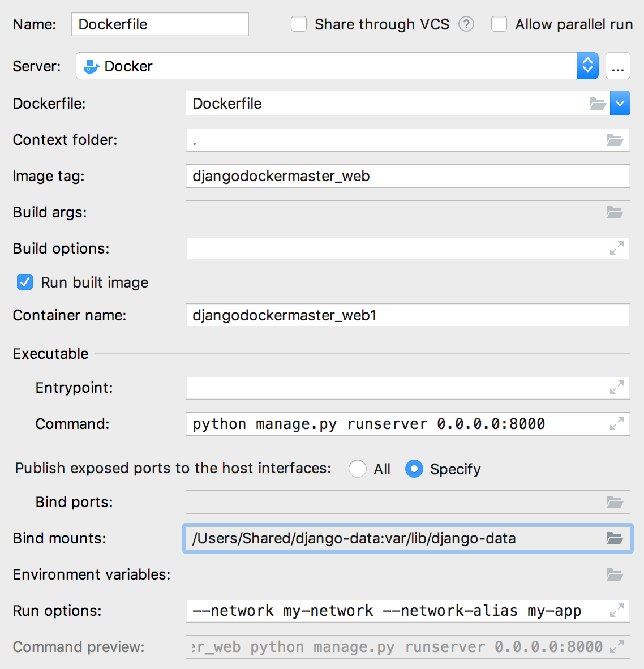Open Build args editor folder icon
644x669 pixels.
(x=615, y=212)
